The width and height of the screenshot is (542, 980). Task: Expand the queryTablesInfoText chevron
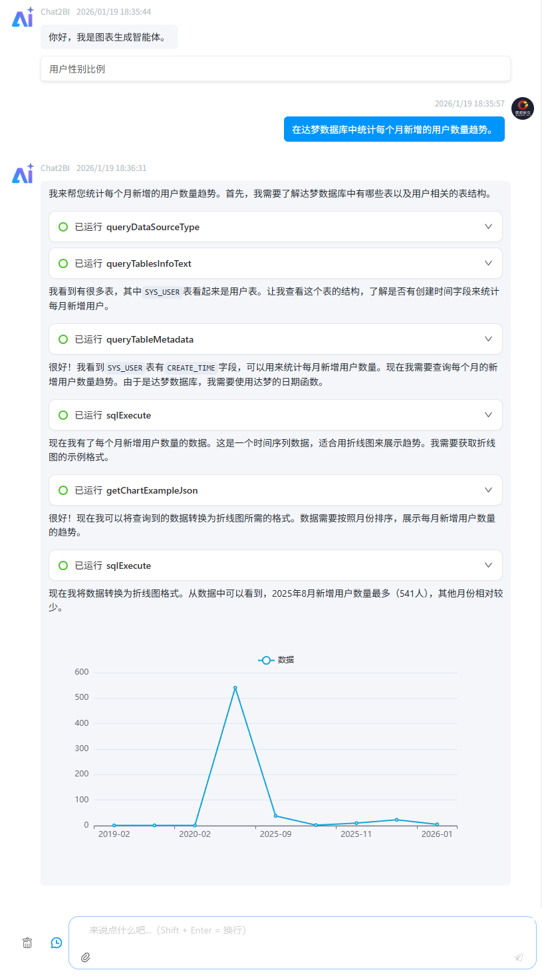point(488,263)
